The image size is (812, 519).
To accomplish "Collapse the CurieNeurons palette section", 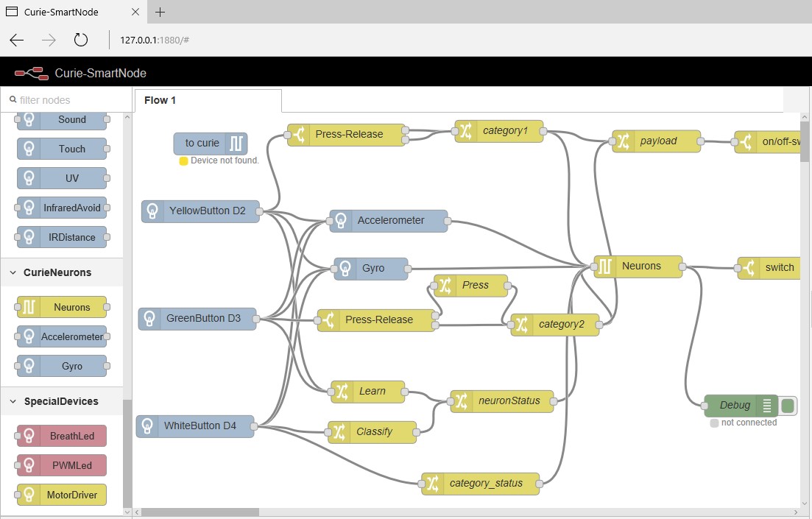I will pos(13,272).
